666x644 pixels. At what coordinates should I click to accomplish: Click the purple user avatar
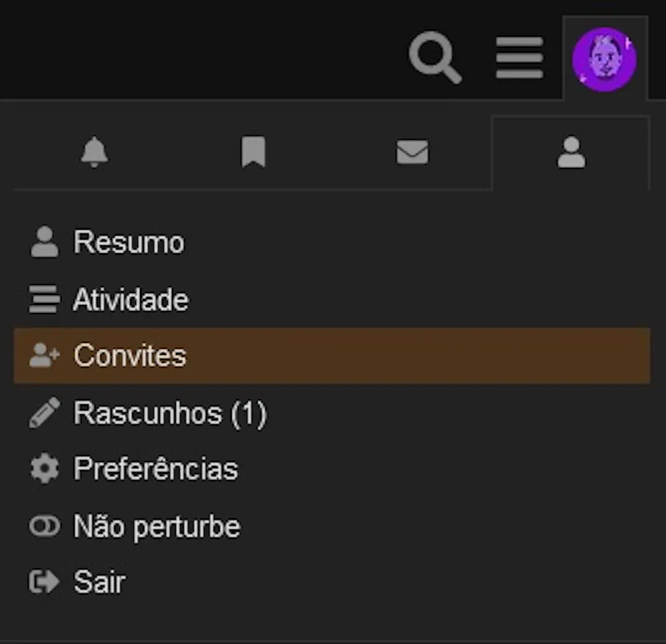tap(605, 59)
